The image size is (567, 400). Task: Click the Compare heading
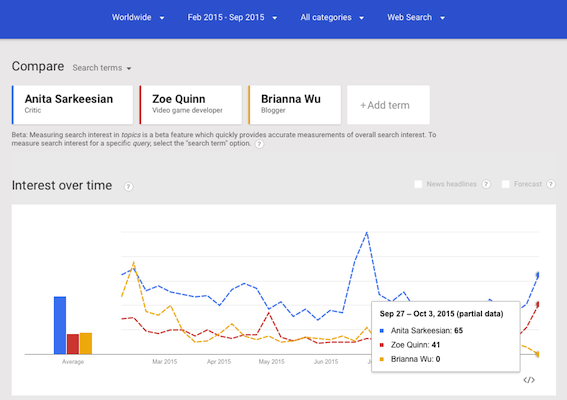point(38,67)
